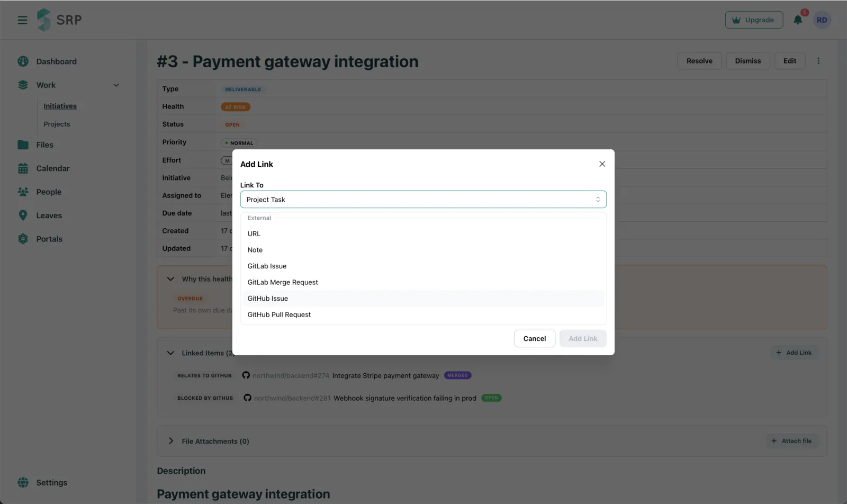This screenshot has width=847, height=504.
Task: Collapse the Linked Items section
Action: [x=170, y=353]
